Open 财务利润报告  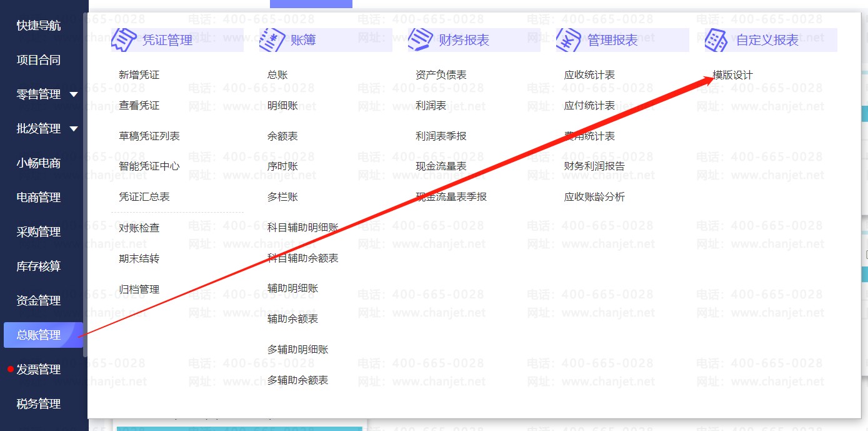595,166
